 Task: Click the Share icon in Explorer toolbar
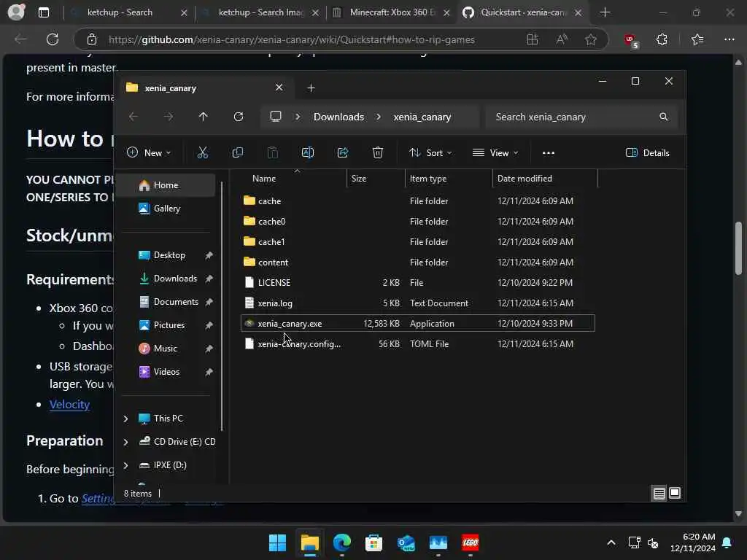click(x=343, y=152)
